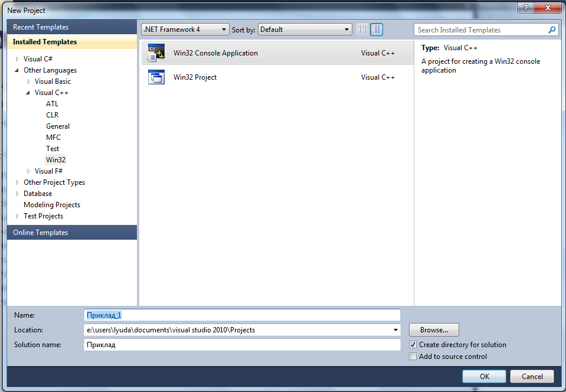Expand the Visual C# tree node
Screen dimensions: 566x392
click(x=17, y=59)
